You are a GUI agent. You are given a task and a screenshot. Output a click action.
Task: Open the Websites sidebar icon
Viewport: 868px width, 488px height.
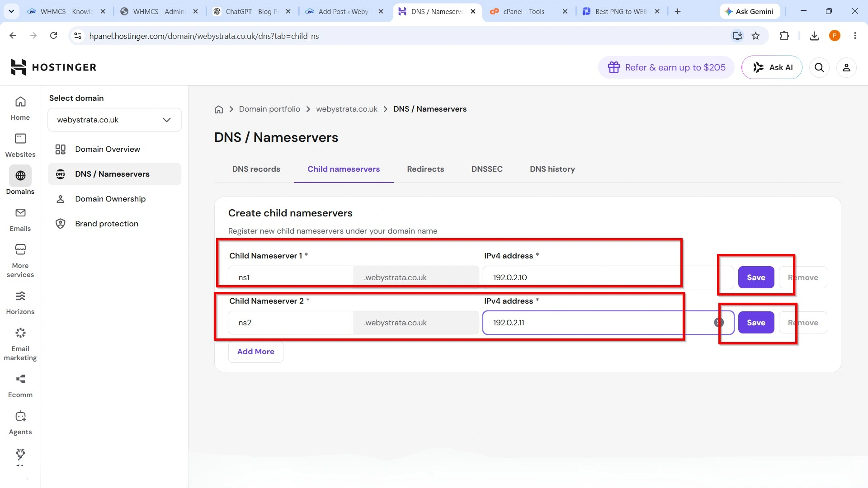(x=20, y=139)
